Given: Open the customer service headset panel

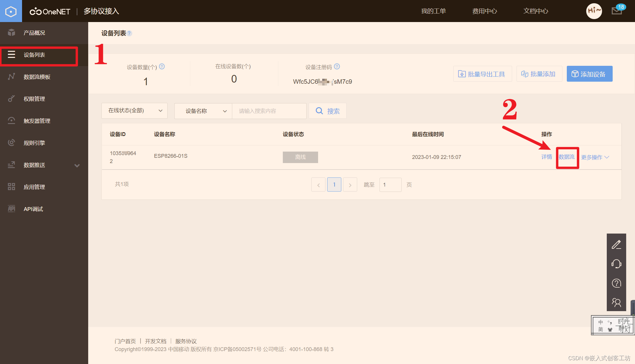Looking at the screenshot, I should 616,264.
